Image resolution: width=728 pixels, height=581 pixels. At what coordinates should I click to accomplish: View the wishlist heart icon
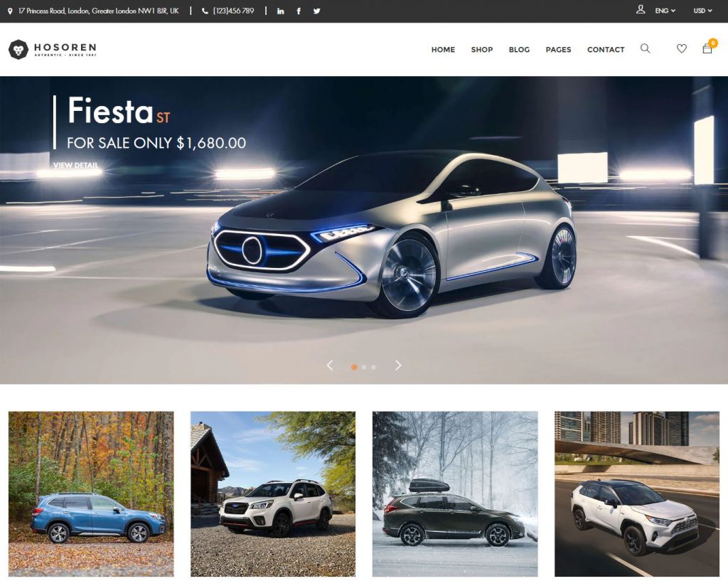click(682, 48)
